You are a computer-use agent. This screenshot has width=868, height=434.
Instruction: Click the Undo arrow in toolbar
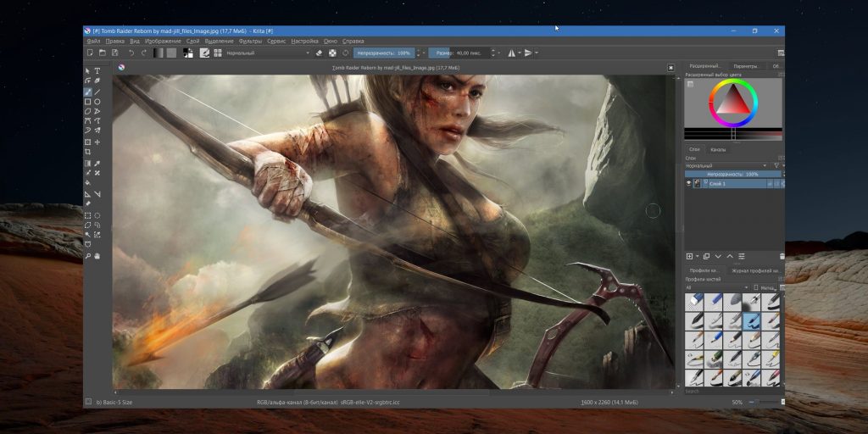tap(131, 53)
